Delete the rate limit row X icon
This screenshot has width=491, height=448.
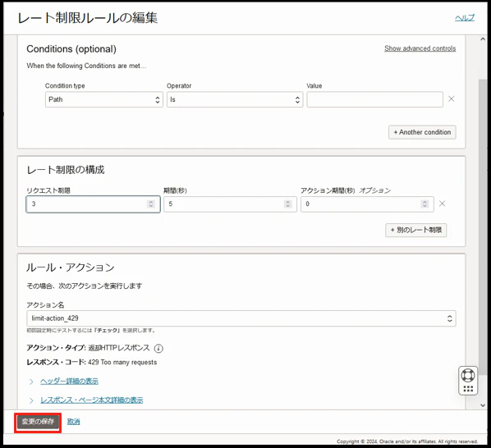coord(443,204)
